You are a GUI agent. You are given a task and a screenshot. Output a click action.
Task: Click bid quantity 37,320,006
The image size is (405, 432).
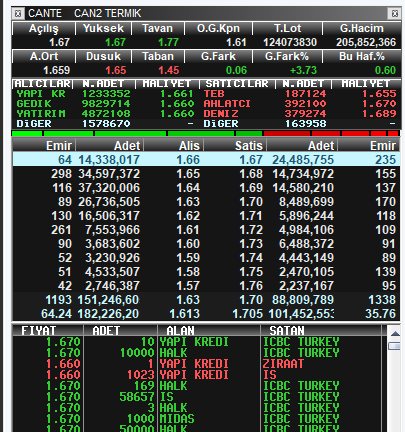[x=109, y=188]
